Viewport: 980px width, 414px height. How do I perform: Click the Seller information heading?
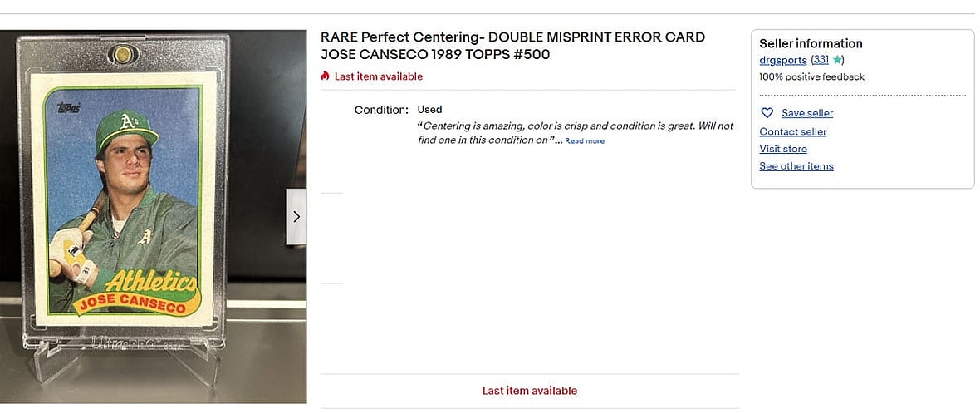click(x=811, y=43)
